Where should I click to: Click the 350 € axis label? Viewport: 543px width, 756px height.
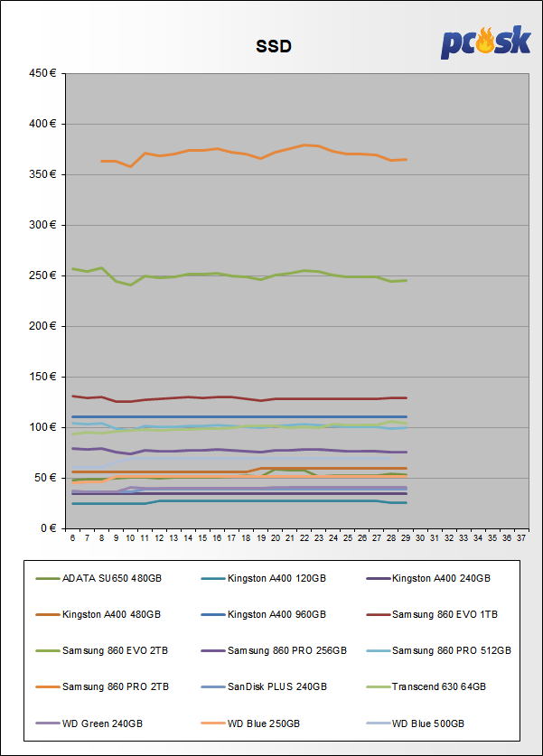[42, 174]
